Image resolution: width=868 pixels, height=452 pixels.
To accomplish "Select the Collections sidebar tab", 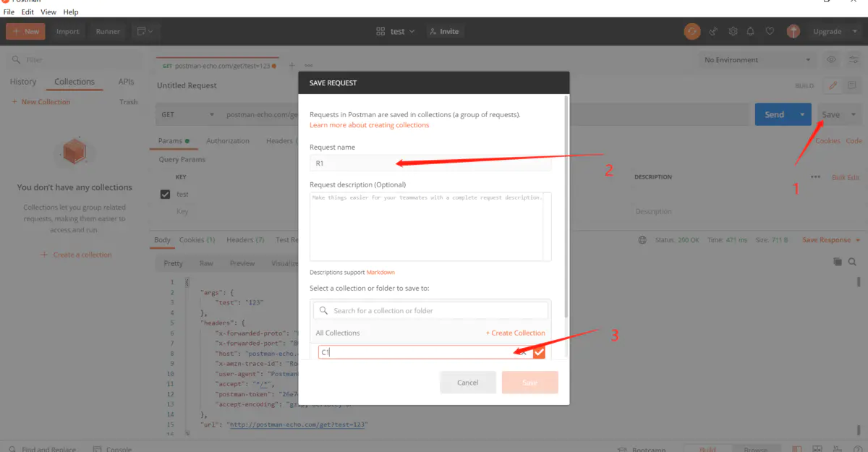I will pyautogui.click(x=75, y=82).
